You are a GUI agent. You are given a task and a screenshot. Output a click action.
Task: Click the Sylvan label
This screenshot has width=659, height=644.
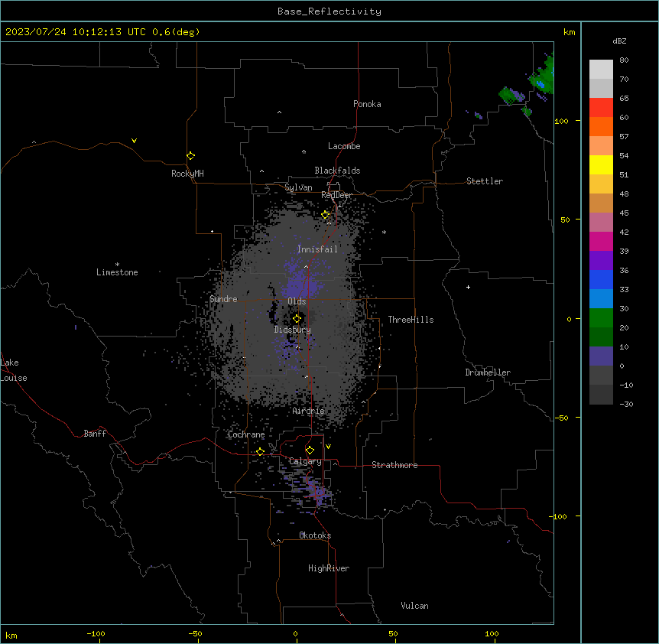coord(298,187)
